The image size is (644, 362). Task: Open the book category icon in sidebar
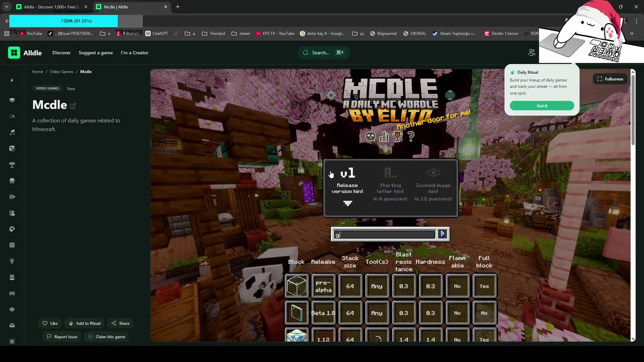pos(12,277)
